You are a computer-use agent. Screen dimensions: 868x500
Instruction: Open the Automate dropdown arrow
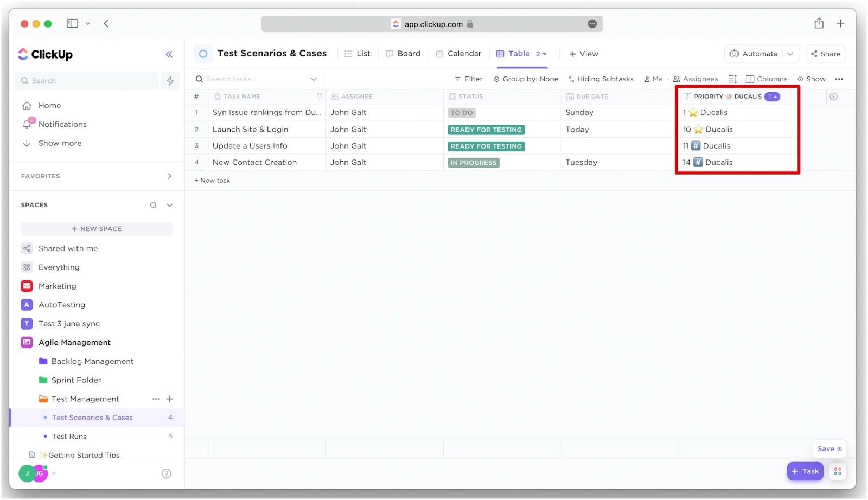[x=790, y=54]
